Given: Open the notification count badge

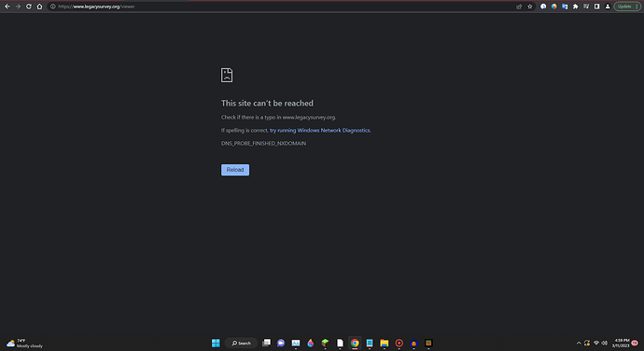Looking at the screenshot, I should tap(635, 344).
